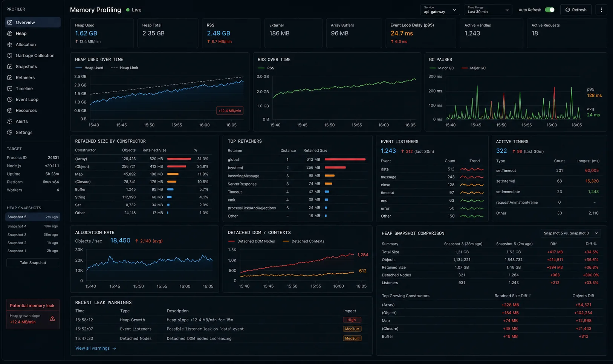Click the Potential memory leak alert card

33,314
